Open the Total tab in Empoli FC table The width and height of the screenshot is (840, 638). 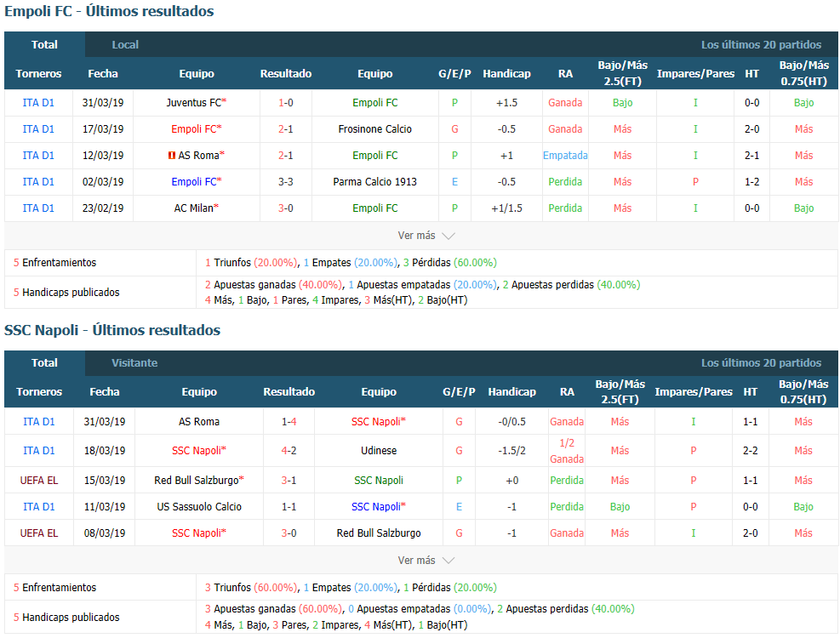(44, 44)
